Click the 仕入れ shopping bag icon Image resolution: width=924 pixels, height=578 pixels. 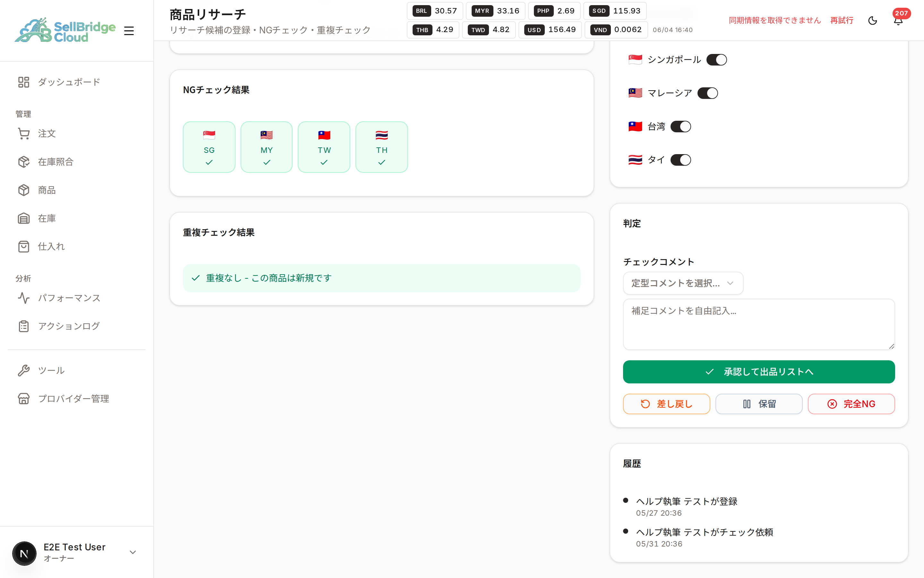24,247
